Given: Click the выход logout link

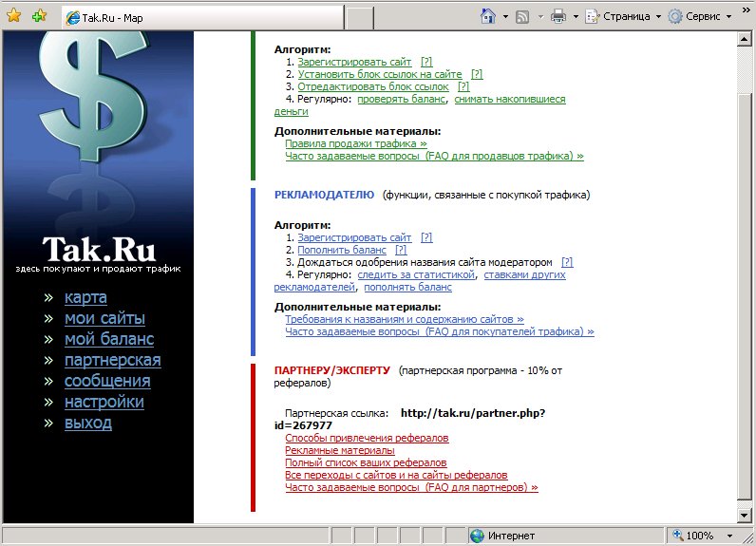Looking at the screenshot, I should 88,423.
